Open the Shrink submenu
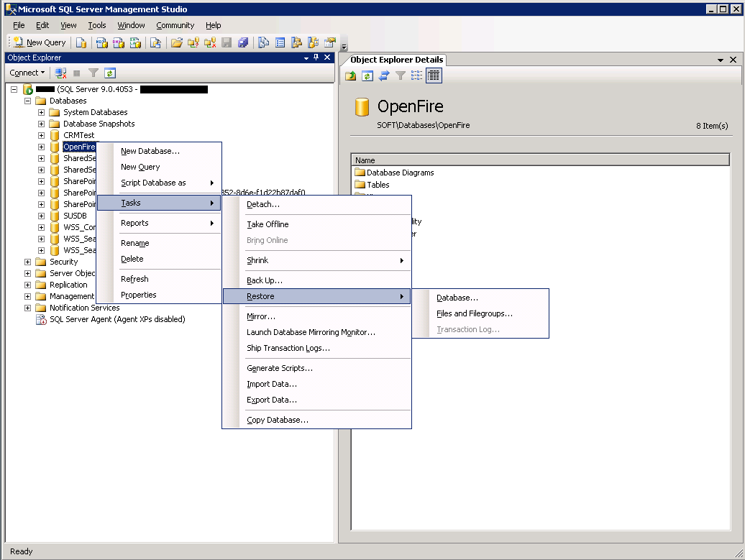 point(317,260)
